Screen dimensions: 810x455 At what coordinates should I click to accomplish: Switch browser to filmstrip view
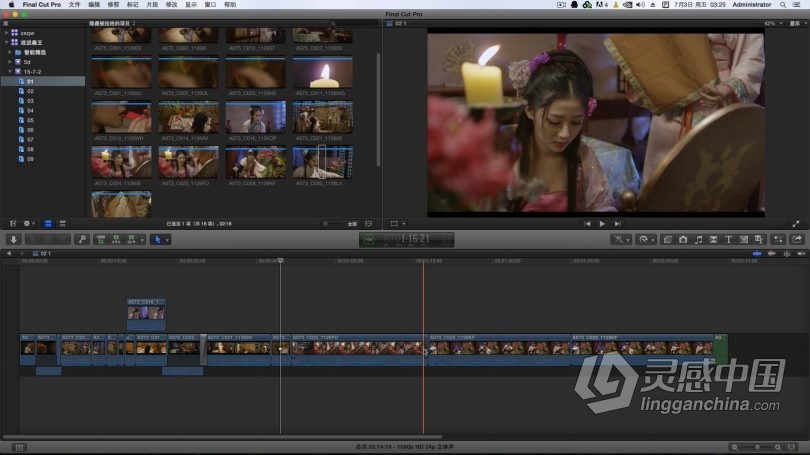tap(48, 224)
